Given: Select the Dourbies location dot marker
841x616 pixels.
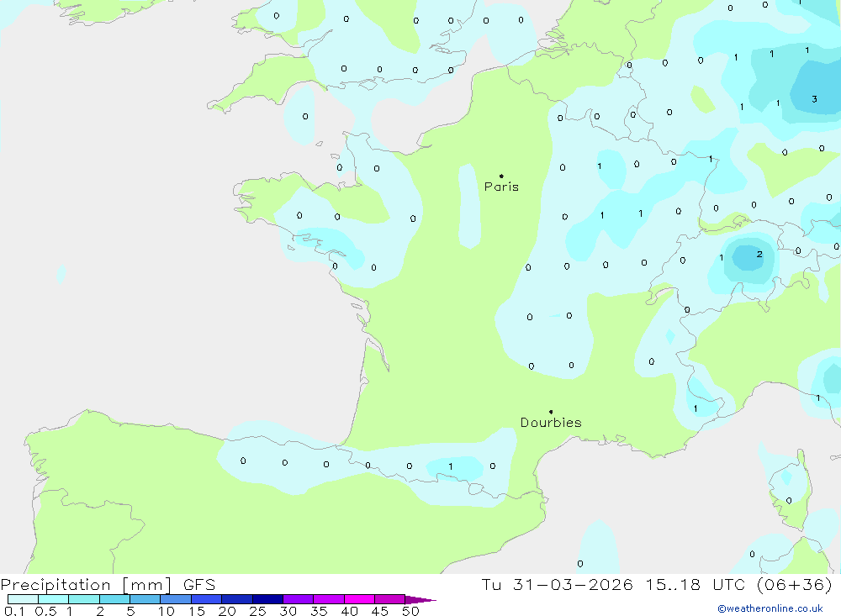Looking at the screenshot, I should point(551,412).
